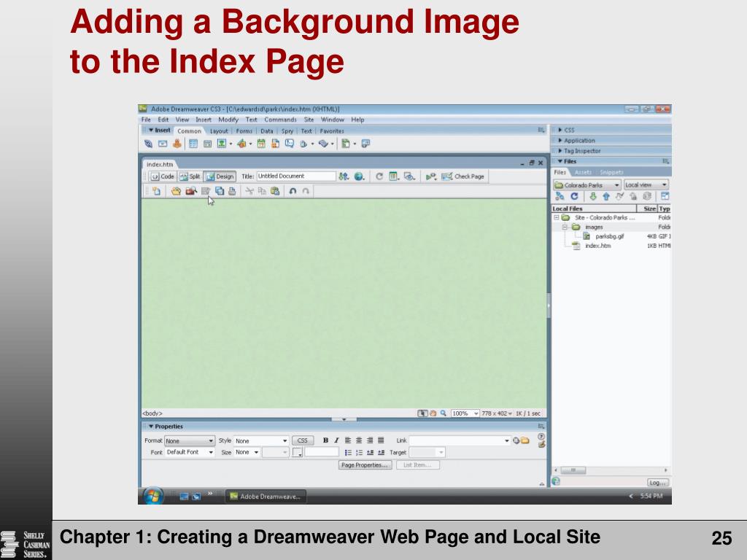Open the Format dropdown
This screenshot has width=747, height=560.
[190, 441]
